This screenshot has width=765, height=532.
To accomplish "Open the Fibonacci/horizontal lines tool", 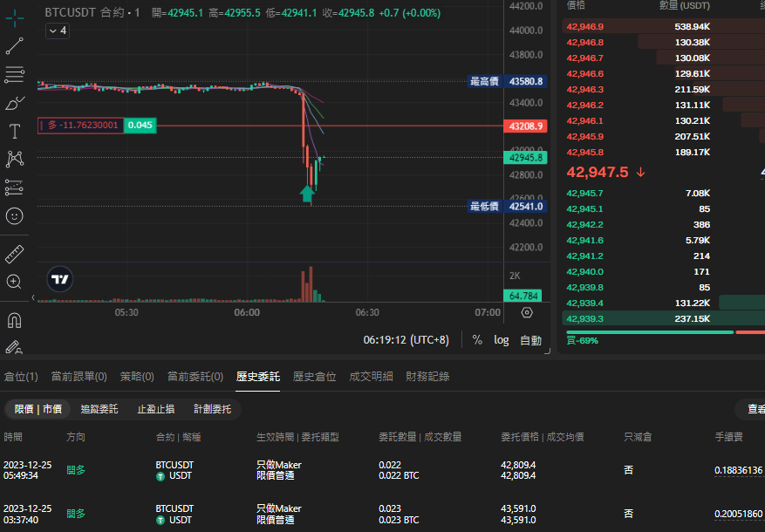I will point(15,75).
